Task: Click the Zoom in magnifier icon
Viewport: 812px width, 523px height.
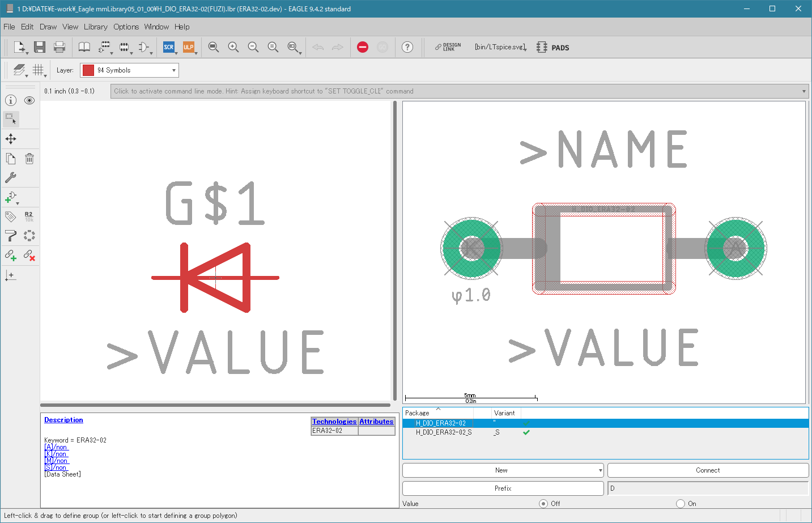Action: [x=233, y=47]
